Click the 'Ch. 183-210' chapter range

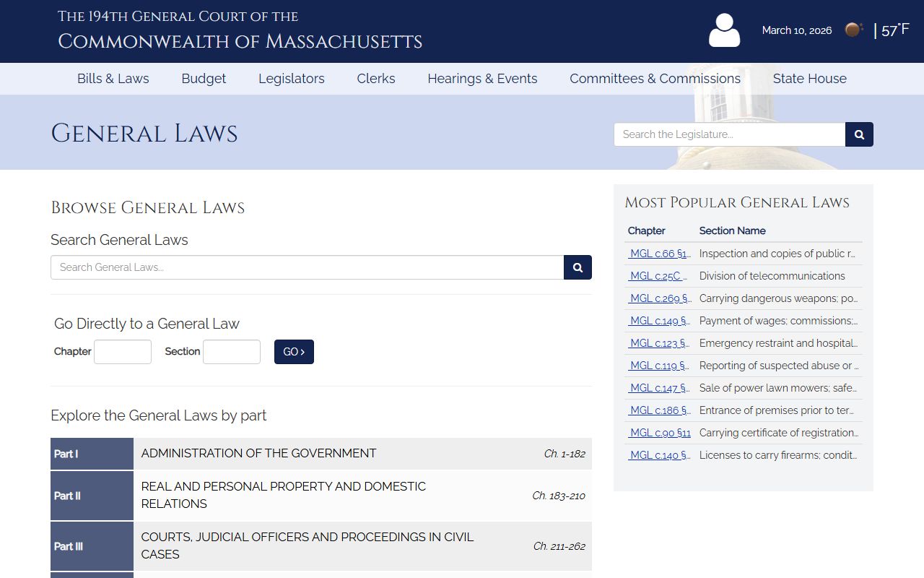click(x=559, y=496)
